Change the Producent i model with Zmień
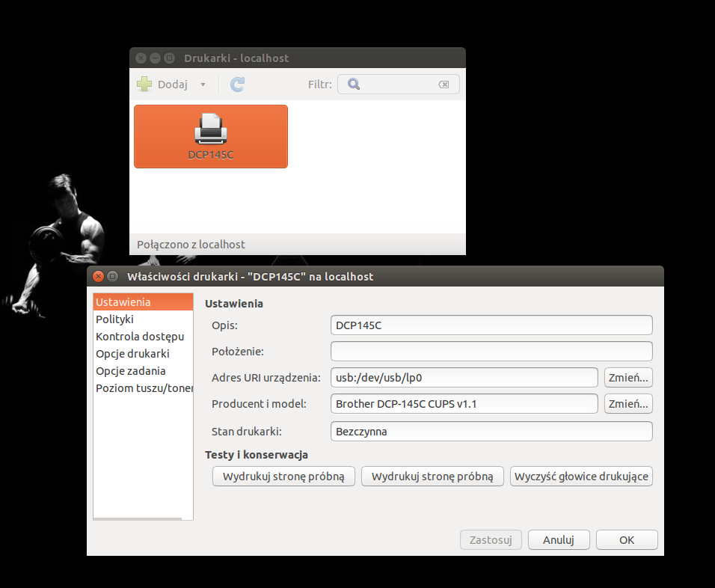 pos(628,404)
